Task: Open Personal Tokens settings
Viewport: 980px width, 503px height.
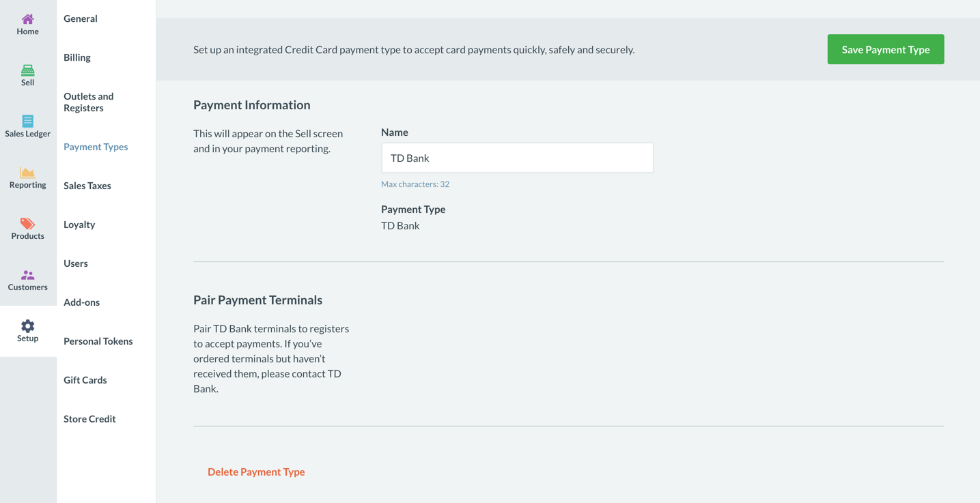Action: coord(98,341)
